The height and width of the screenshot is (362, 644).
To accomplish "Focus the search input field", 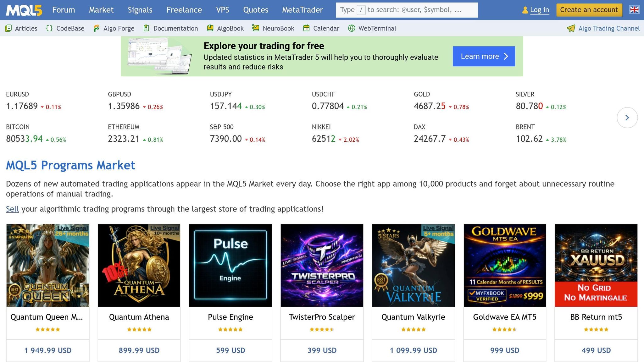I will 407,10.
